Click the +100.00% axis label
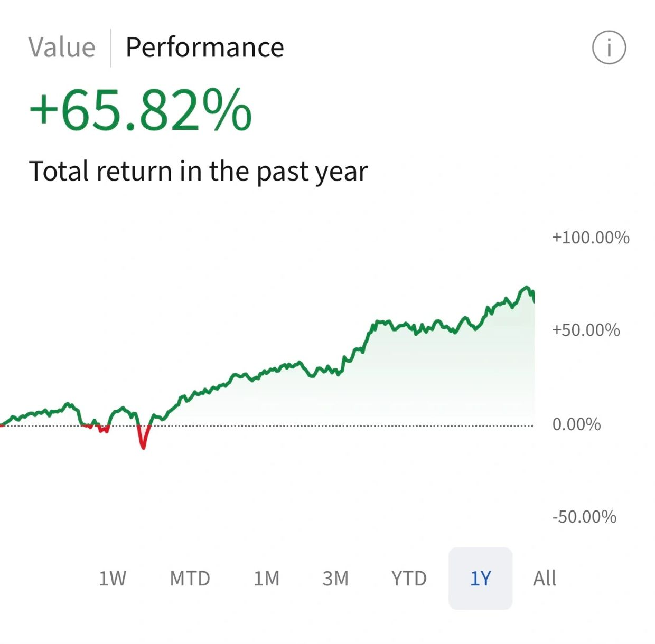Screen dimensions: 655x644 pyautogui.click(x=591, y=238)
